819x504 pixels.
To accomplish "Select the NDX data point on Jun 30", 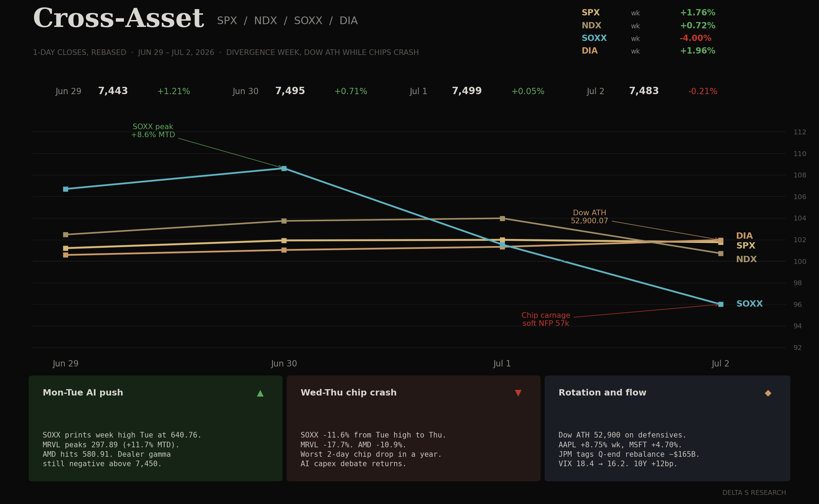I will 284,221.
